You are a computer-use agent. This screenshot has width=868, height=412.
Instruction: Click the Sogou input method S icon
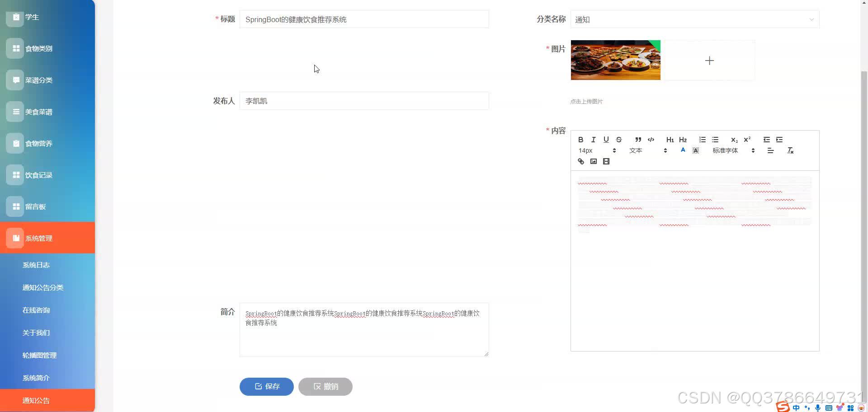coord(783,407)
